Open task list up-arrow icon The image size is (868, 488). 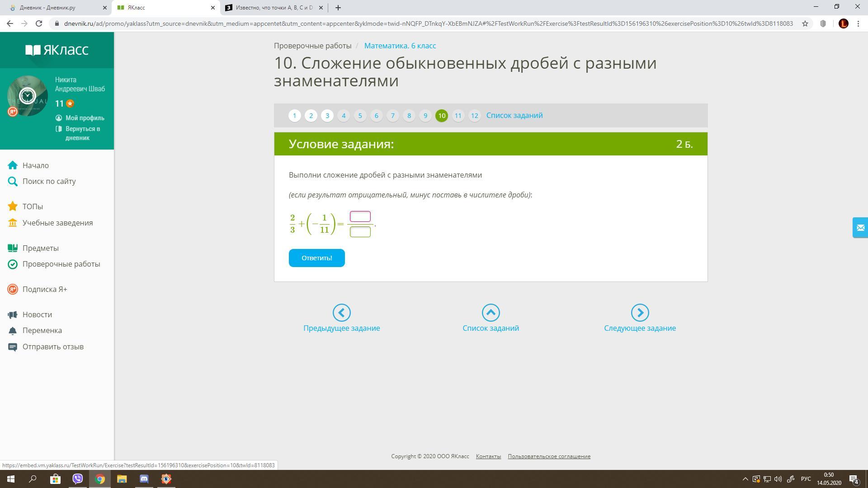[491, 313]
